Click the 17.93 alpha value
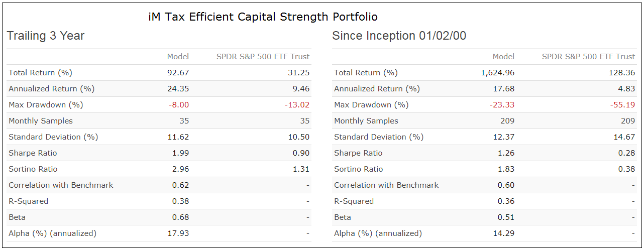 [x=178, y=233]
